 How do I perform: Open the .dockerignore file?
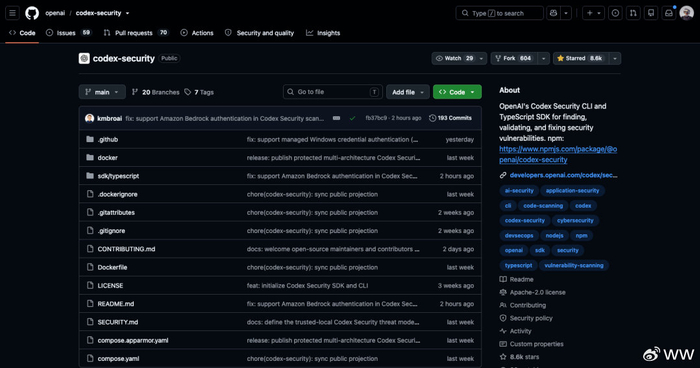(117, 194)
